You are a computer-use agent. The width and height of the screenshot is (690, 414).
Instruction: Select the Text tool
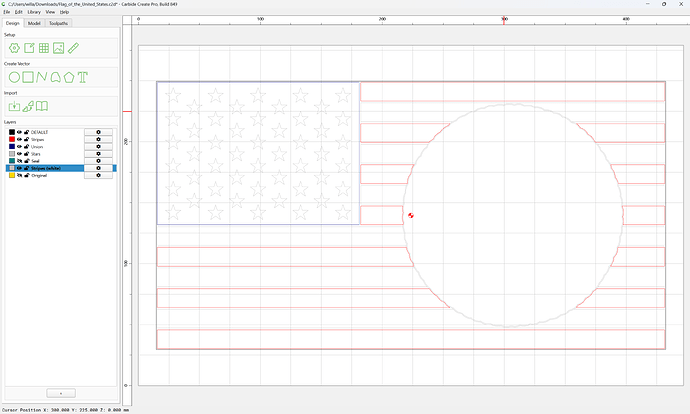tap(83, 77)
